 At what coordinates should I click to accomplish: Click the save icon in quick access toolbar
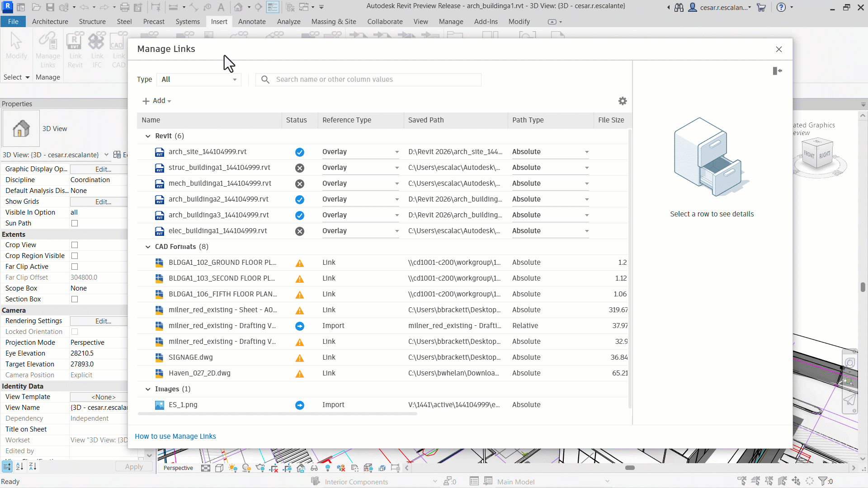pos(50,7)
